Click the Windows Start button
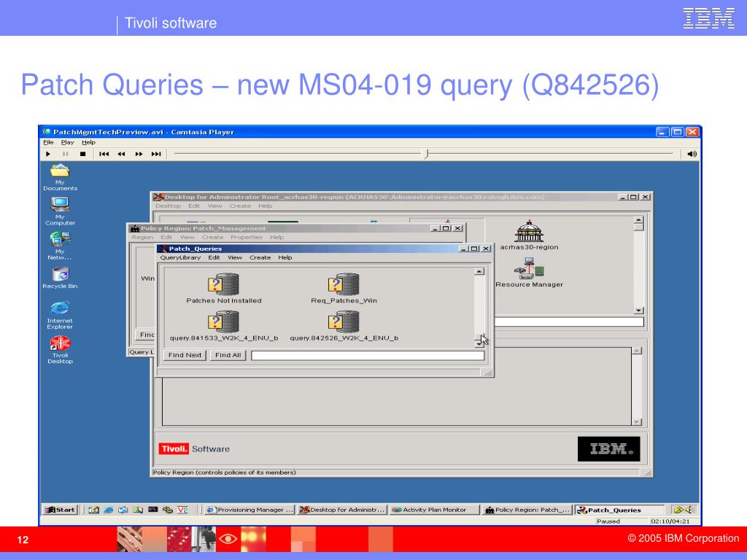747x560 pixels. point(60,510)
